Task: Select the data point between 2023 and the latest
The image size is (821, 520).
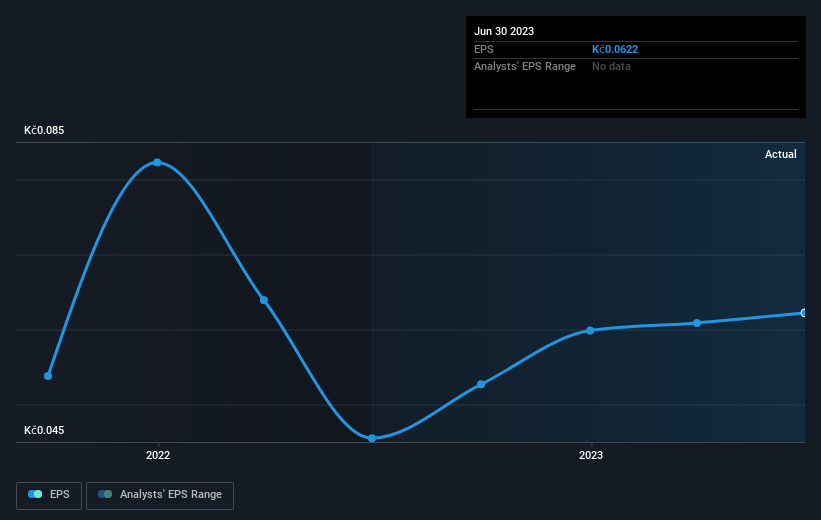Action: (697, 323)
